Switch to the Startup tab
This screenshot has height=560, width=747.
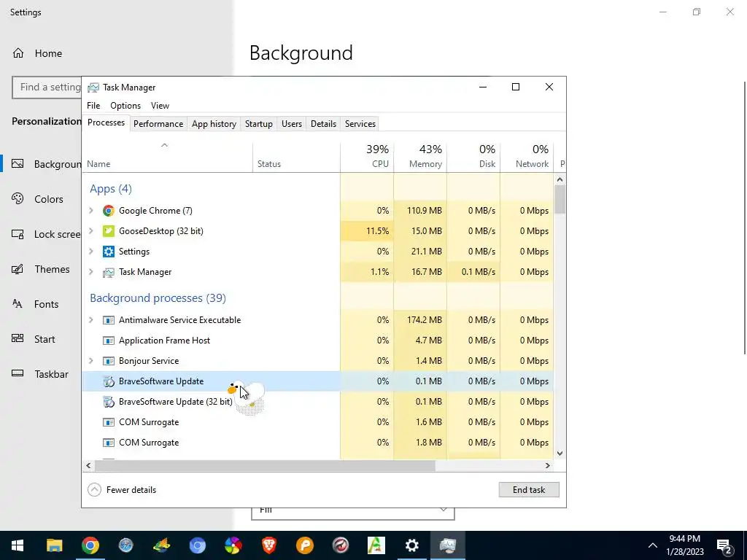(259, 124)
